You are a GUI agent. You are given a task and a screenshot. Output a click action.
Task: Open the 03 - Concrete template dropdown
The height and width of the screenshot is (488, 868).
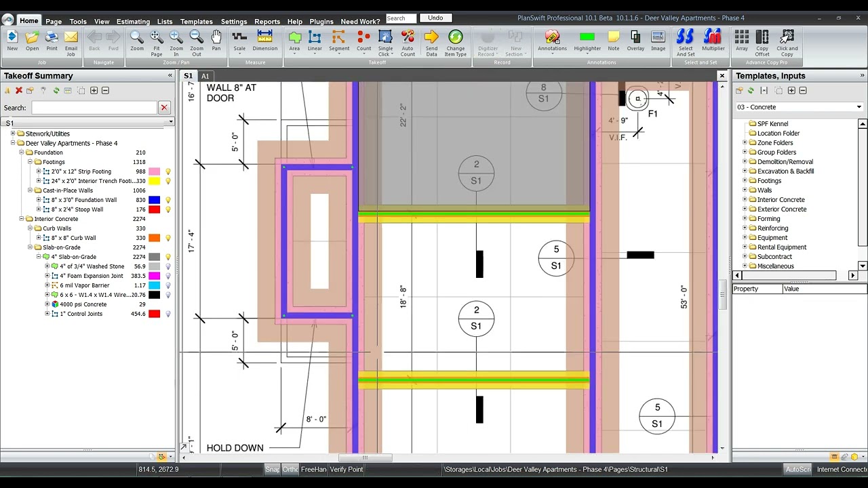(x=859, y=107)
